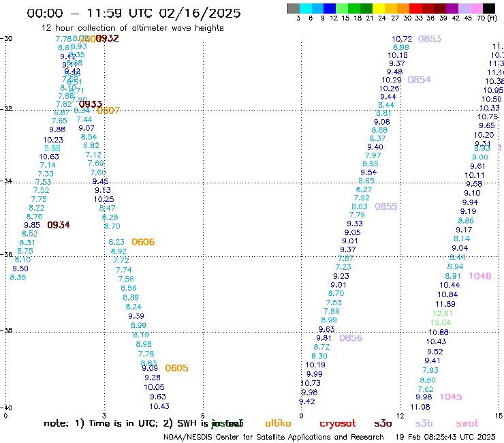Click the dark blue legend swatch
This screenshot has width=504, height=443.
(x=330, y=8)
